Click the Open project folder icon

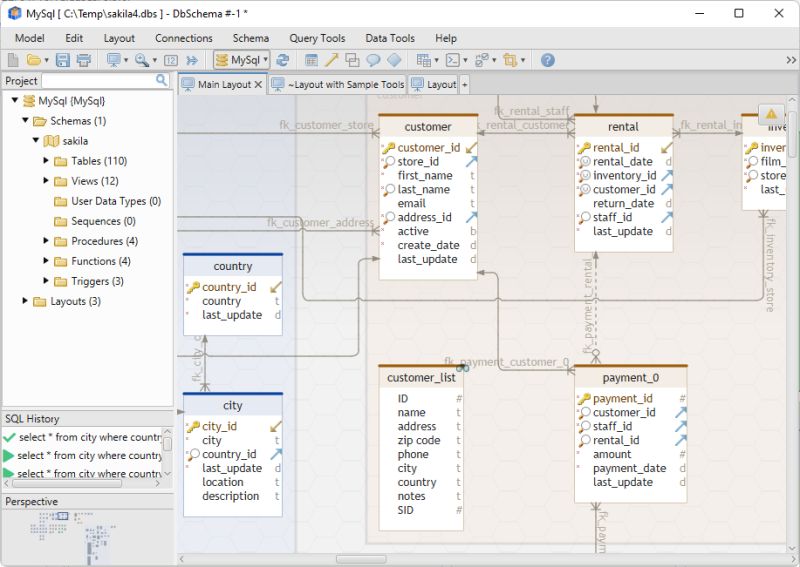34,60
